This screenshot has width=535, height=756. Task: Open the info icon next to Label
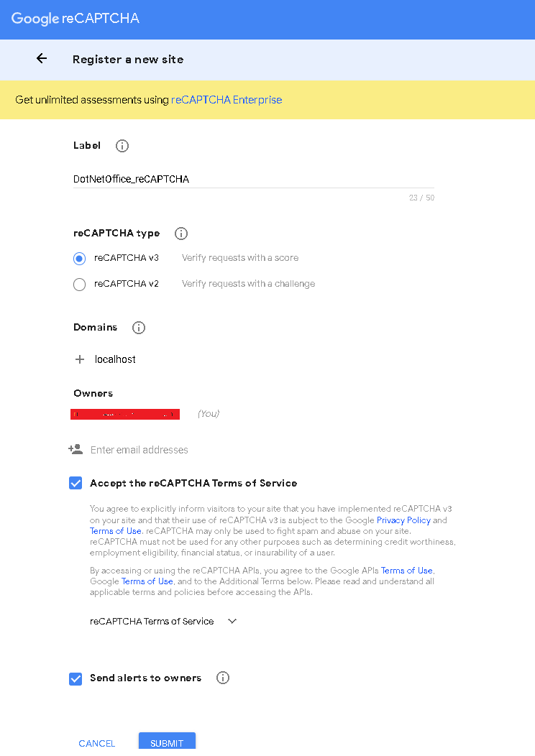click(x=122, y=146)
